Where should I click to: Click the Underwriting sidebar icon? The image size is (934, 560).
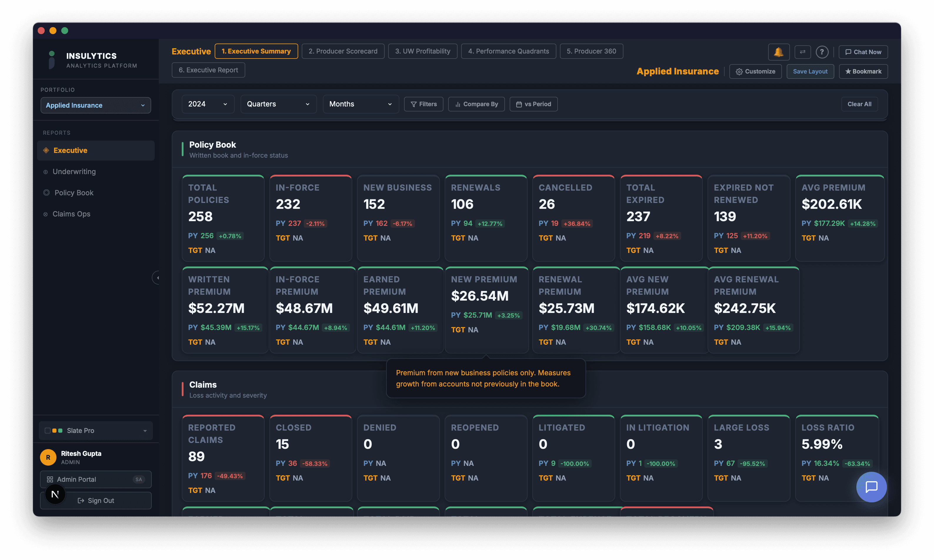click(45, 172)
